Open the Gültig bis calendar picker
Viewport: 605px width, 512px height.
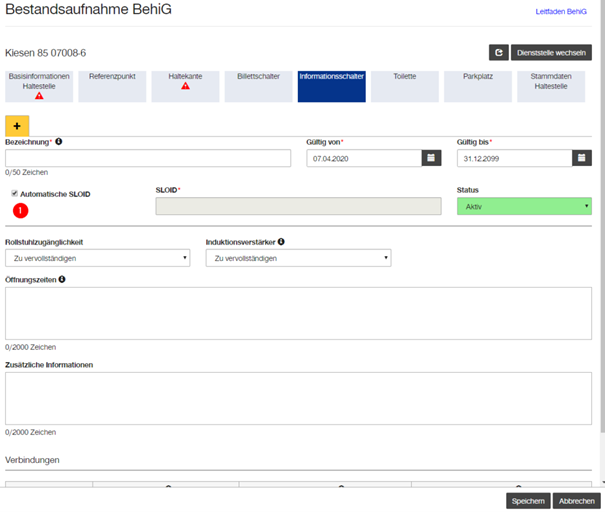(x=581, y=158)
